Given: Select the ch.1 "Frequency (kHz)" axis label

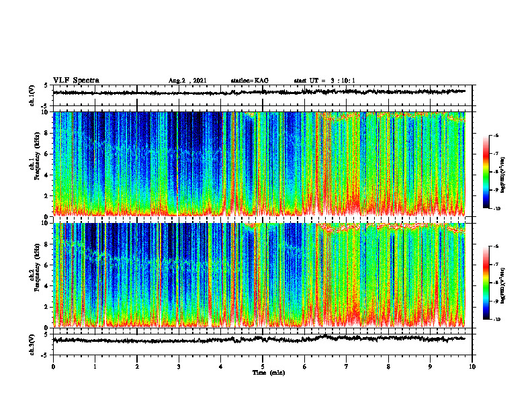Looking at the screenshot, I should (x=37, y=156).
